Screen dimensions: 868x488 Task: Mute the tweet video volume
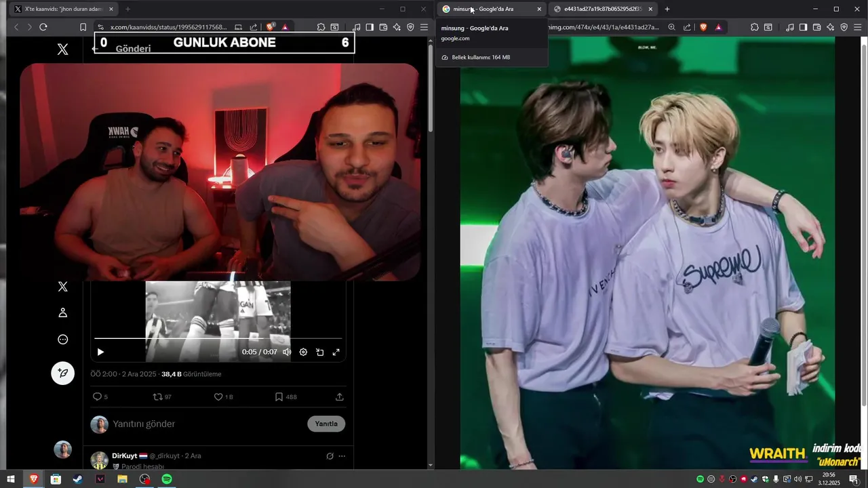[287, 352]
